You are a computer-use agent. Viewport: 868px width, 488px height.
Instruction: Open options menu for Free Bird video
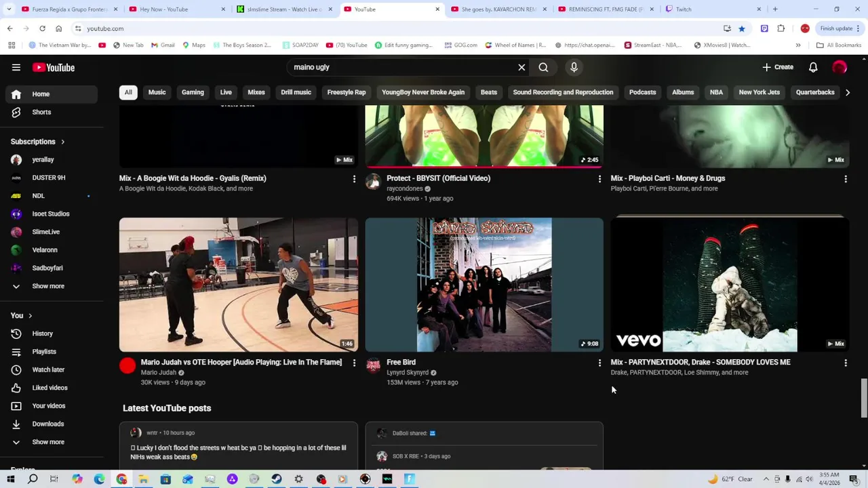pyautogui.click(x=599, y=363)
